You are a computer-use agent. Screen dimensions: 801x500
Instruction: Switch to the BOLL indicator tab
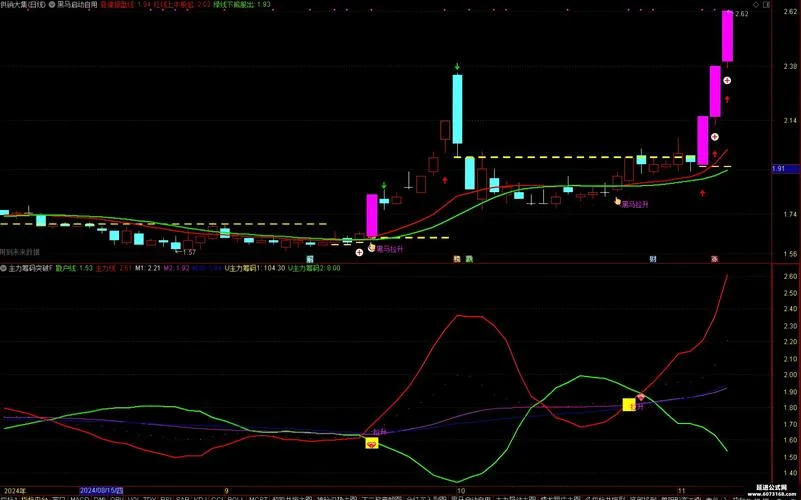[235, 498]
